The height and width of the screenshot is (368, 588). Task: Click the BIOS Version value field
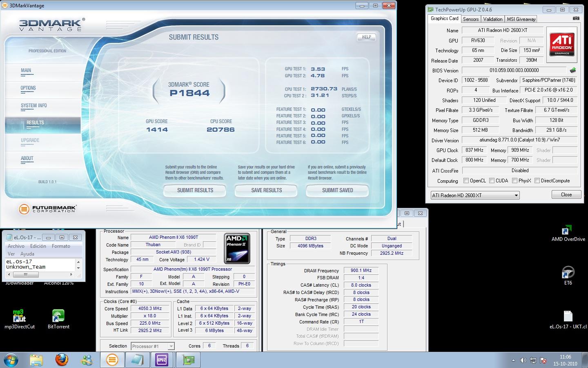514,70
